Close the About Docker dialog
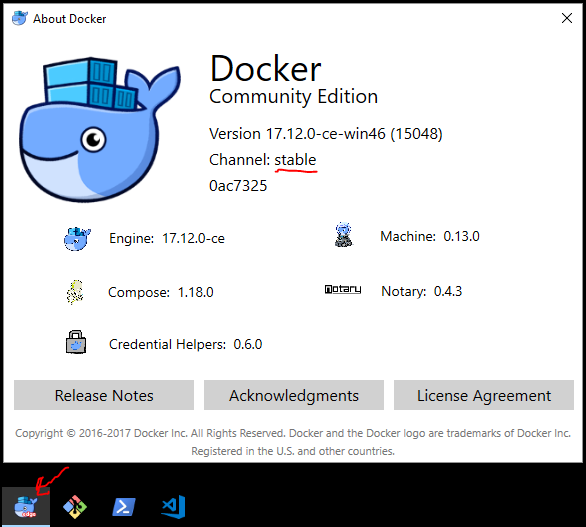Image resolution: width=586 pixels, height=527 pixels. pyautogui.click(x=567, y=18)
